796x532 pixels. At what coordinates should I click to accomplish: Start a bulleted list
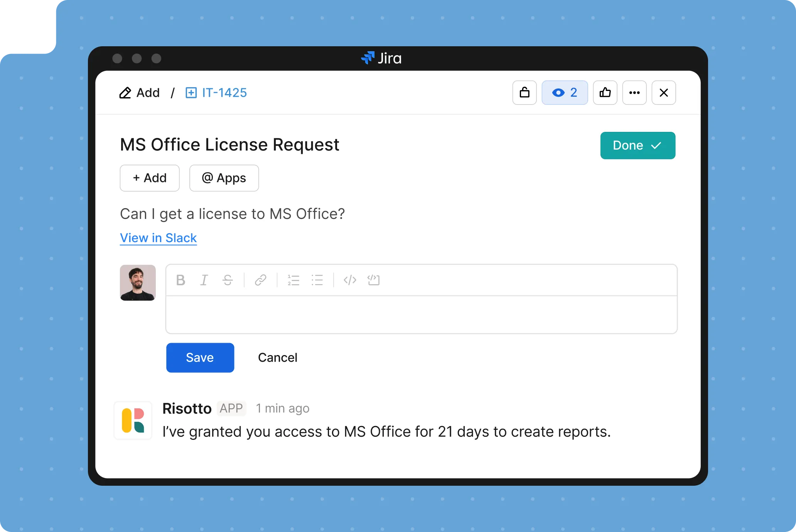(x=317, y=280)
